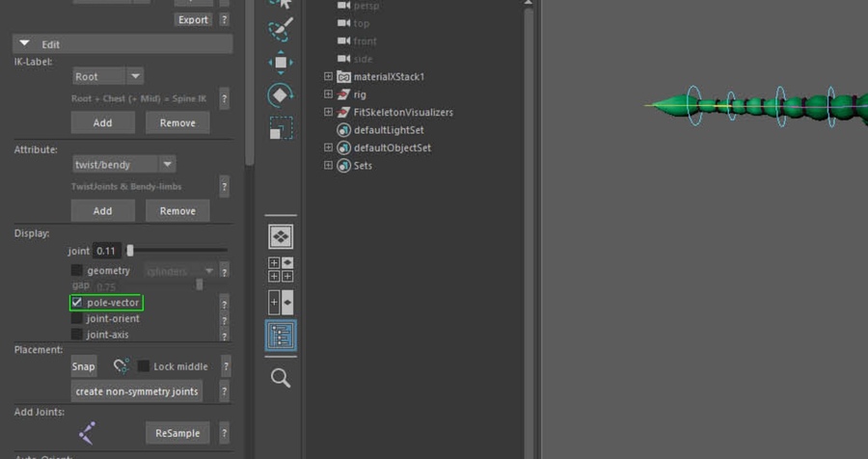The width and height of the screenshot is (868, 459).
Task: Select defaultLightSet in the Outliner
Action: pos(389,130)
